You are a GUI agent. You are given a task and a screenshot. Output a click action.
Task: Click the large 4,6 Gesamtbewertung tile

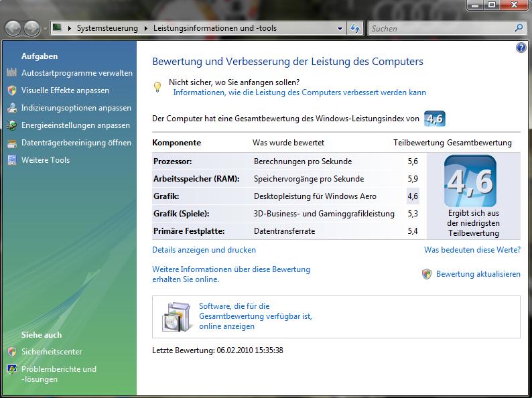pos(470,181)
